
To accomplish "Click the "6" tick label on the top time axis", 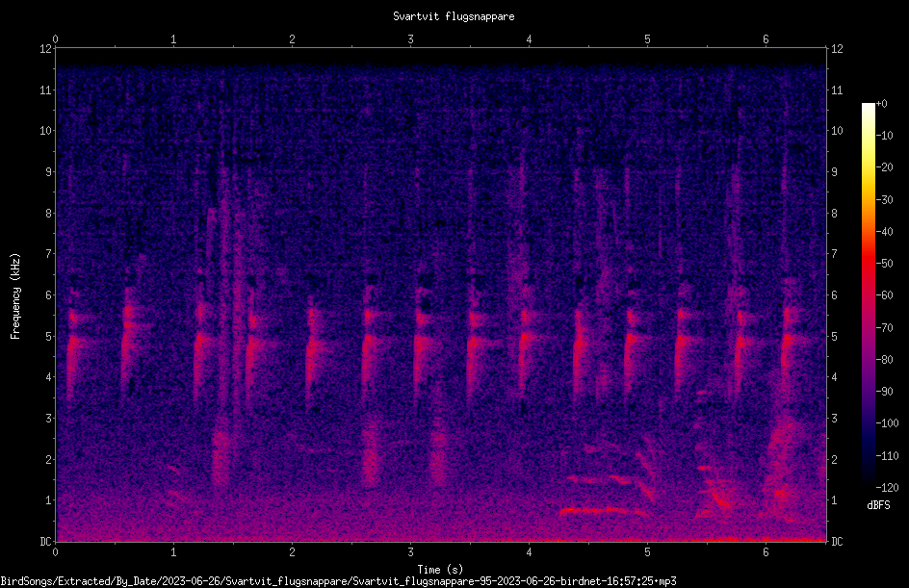I will point(766,39).
